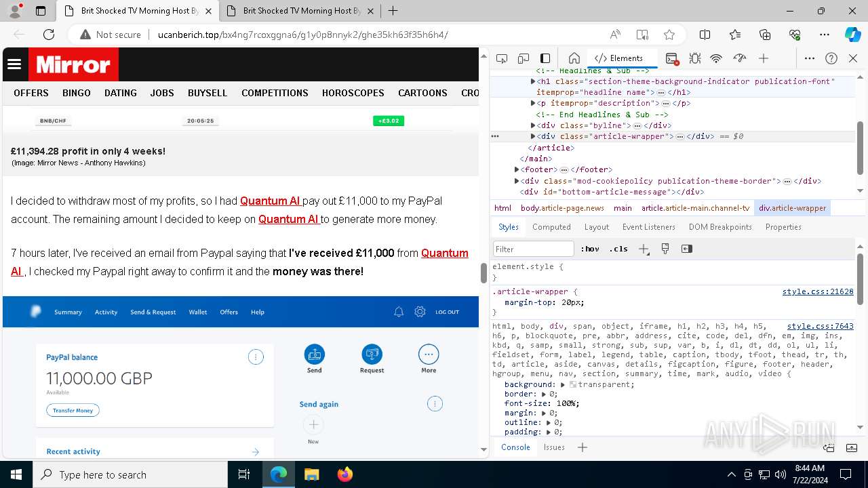Click the PayPal notification bell icon
The width and height of the screenshot is (868, 488).
pos(399,312)
